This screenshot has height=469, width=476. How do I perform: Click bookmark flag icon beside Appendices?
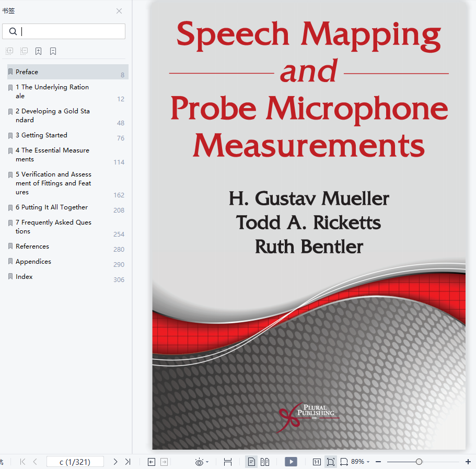click(x=10, y=261)
